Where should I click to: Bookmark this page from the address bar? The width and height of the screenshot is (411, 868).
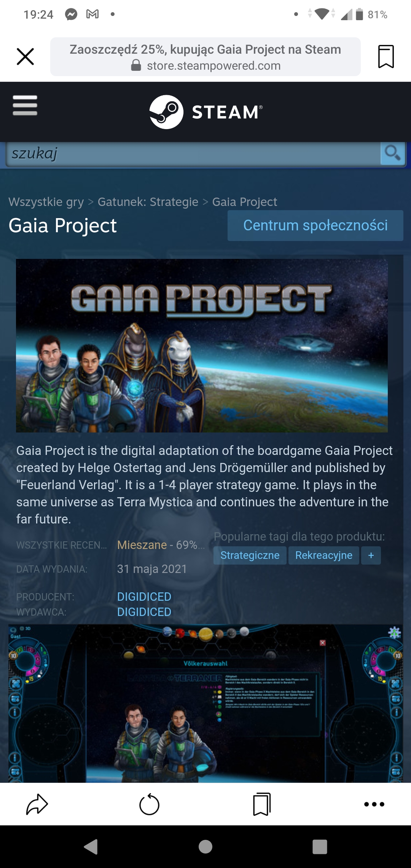pos(386,57)
